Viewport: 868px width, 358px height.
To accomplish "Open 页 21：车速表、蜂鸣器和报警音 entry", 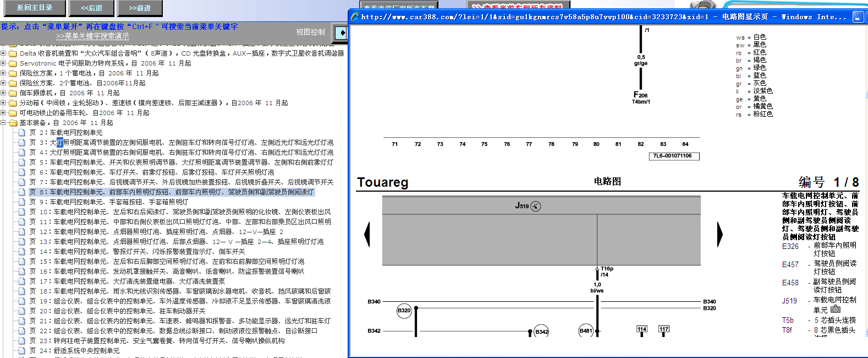I will 180,321.
